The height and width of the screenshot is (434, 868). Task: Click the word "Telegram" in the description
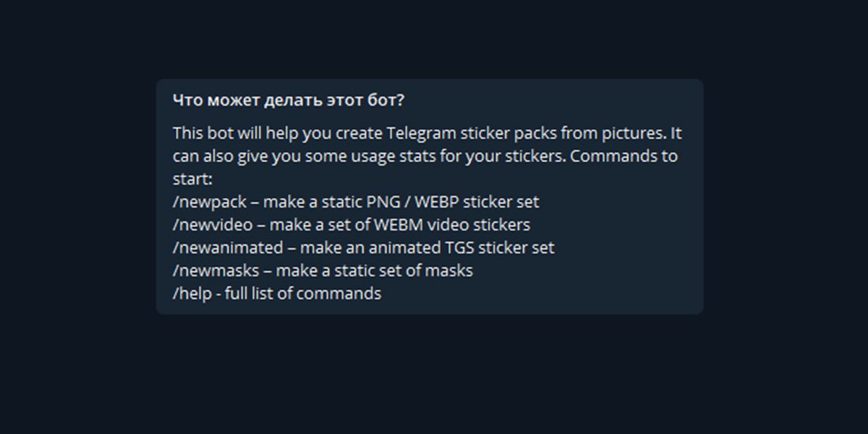(422, 134)
